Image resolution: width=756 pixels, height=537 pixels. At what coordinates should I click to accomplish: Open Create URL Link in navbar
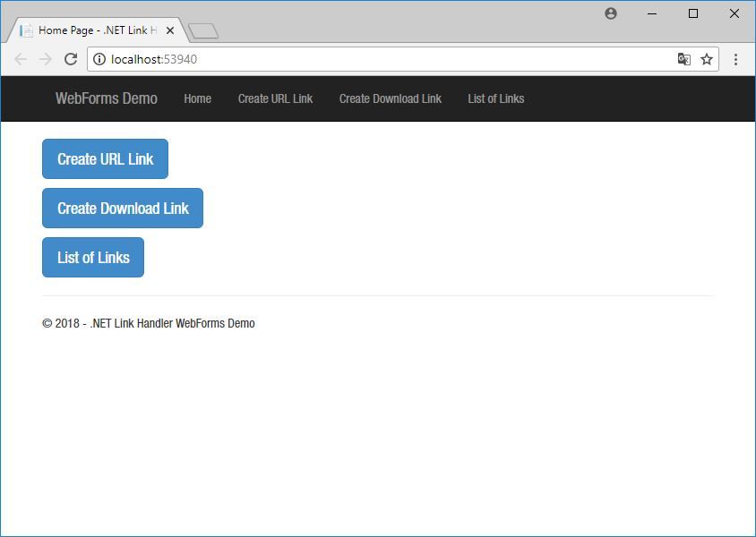tap(275, 98)
